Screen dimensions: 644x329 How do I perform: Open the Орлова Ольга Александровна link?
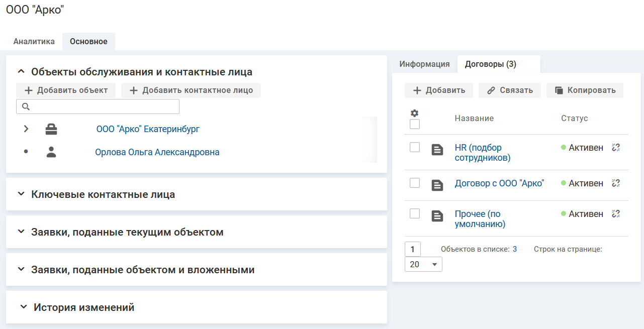pos(157,152)
